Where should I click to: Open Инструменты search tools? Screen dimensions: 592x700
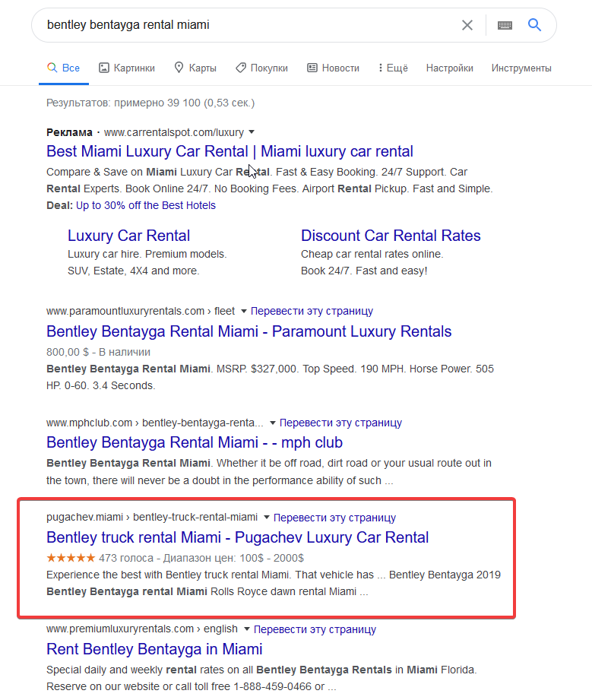pyautogui.click(x=521, y=68)
